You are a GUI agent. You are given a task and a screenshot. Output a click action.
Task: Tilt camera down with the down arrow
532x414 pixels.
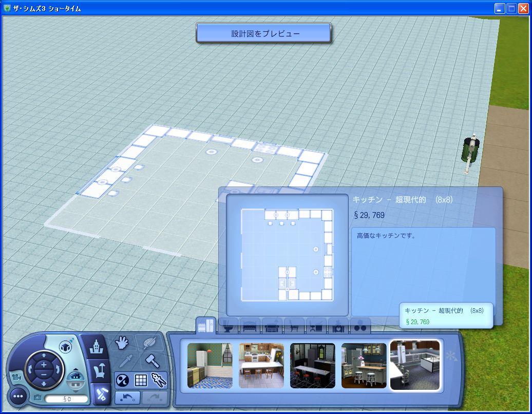pyautogui.click(x=44, y=384)
